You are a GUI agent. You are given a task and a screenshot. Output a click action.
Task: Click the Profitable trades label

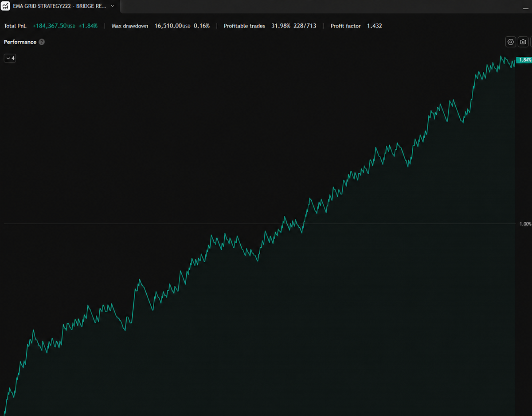tap(244, 26)
